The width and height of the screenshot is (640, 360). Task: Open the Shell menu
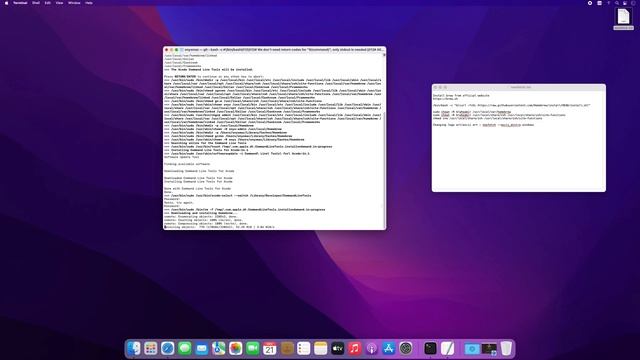[x=36, y=3]
